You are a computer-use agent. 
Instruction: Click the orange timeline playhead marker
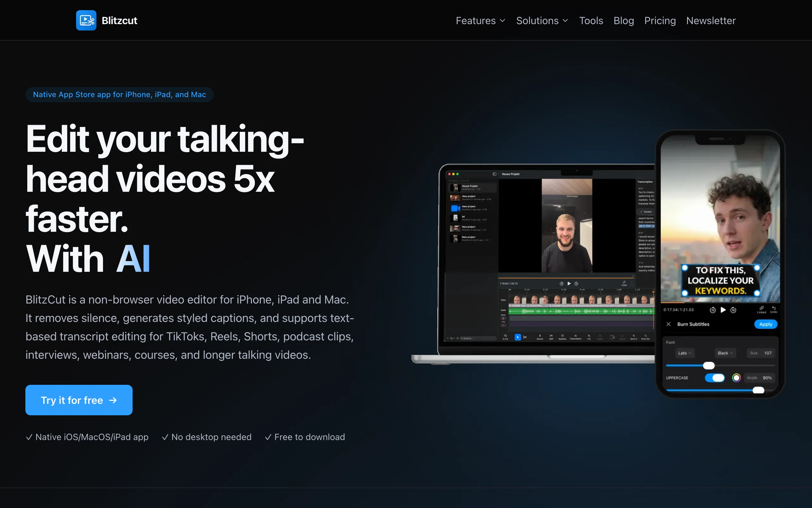point(653,293)
